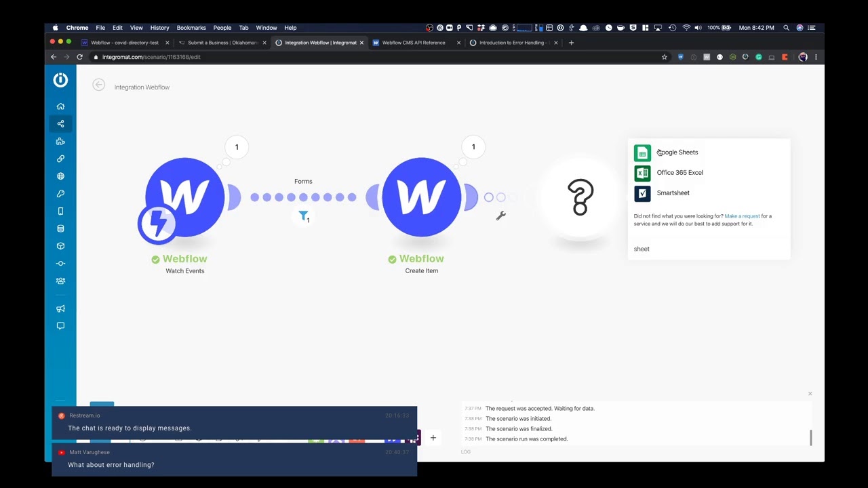Click the empty question mark module

580,197
